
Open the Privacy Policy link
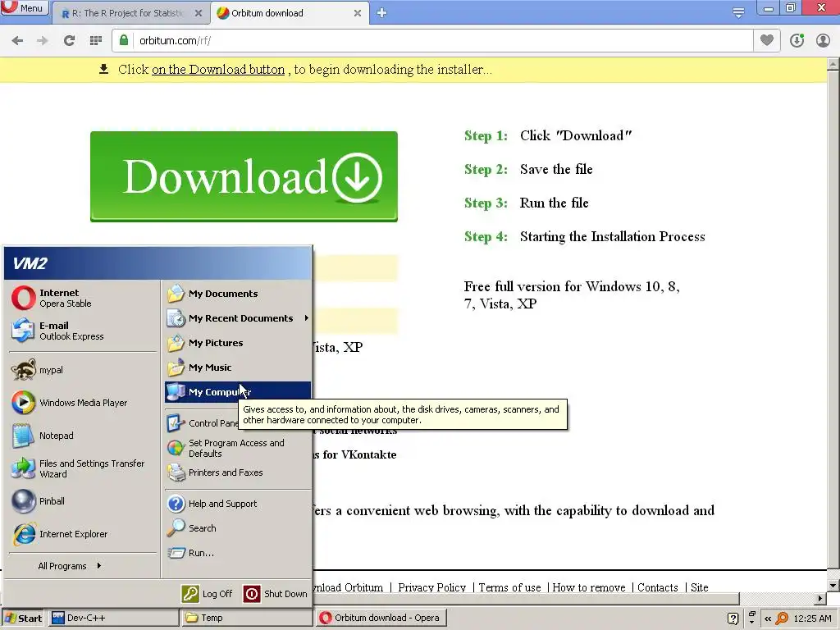click(431, 587)
